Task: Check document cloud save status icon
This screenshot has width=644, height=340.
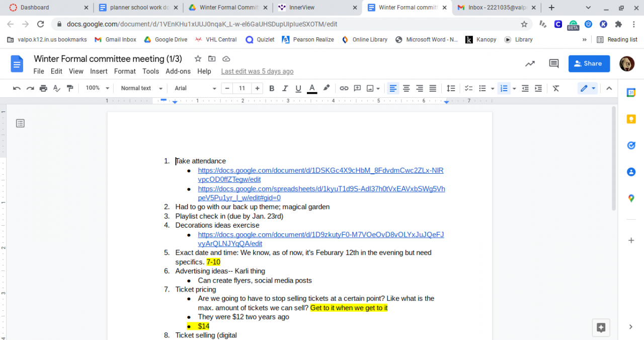Action: 226,59
